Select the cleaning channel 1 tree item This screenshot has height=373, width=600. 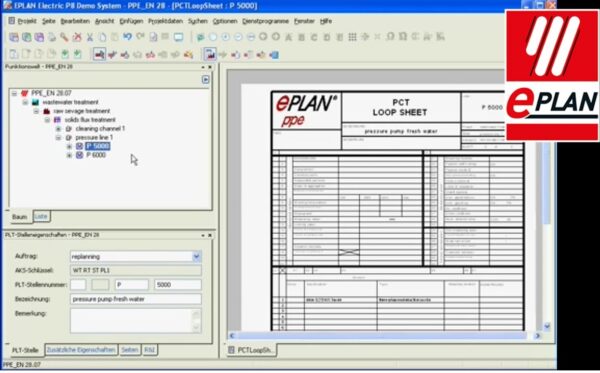pos(100,129)
